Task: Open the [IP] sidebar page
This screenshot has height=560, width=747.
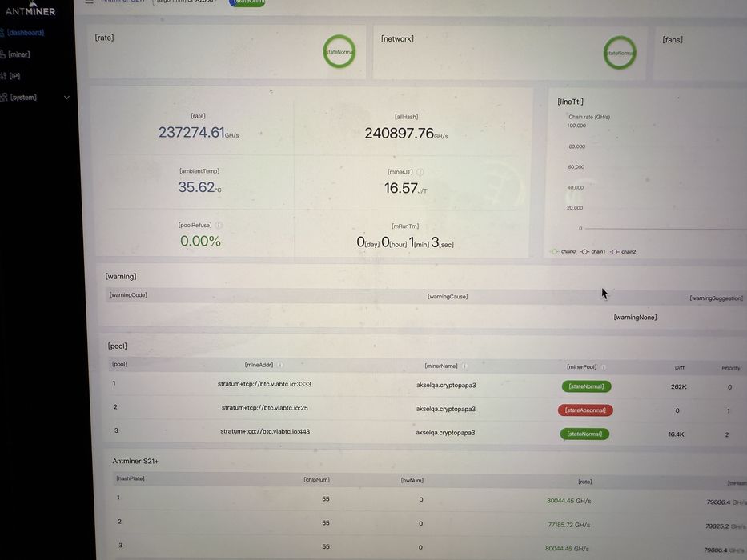Action: pyautogui.click(x=14, y=76)
